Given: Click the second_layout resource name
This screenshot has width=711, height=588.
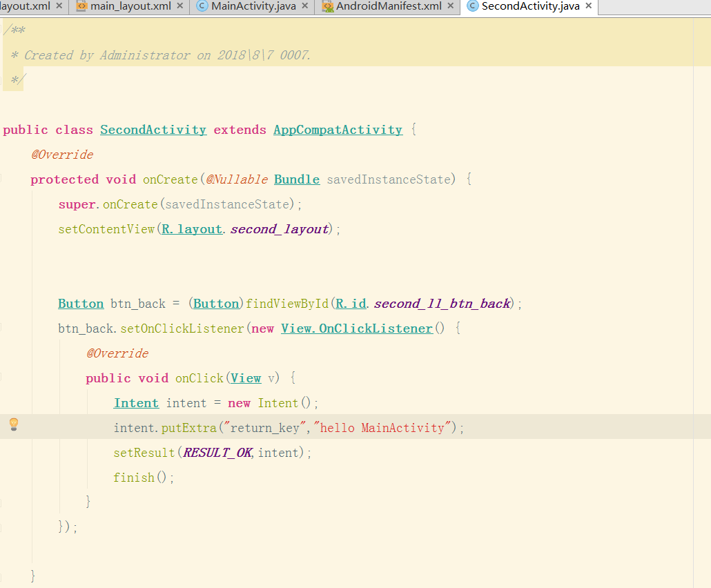Looking at the screenshot, I should pos(280,229).
